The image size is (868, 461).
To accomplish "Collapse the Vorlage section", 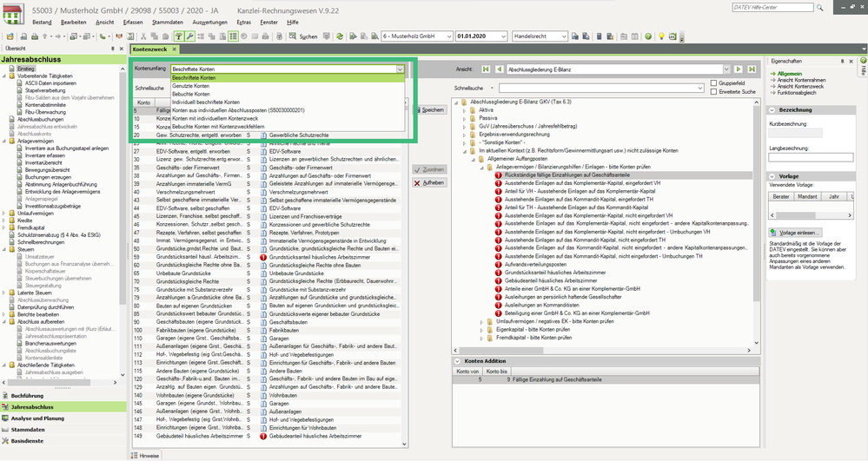I will (x=772, y=176).
